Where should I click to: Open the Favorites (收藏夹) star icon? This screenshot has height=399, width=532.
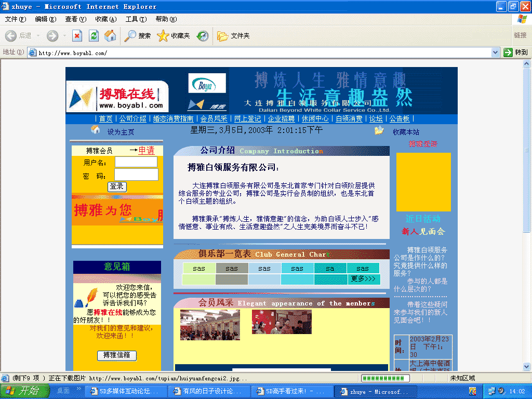pyautogui.click(x=163, y=36)
